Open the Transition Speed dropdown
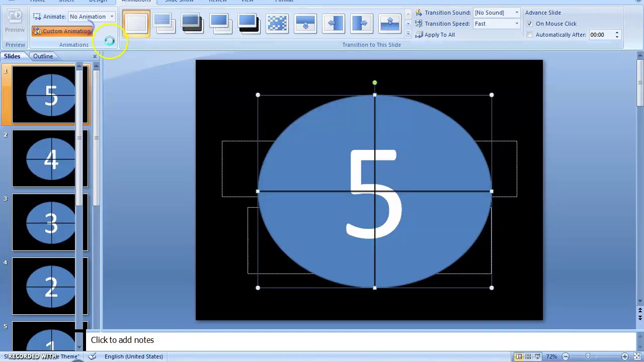 [497, 24]
